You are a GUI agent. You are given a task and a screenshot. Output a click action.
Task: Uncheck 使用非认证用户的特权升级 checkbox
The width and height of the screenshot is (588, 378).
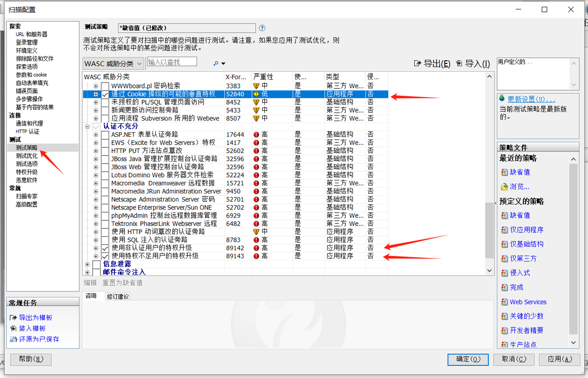(105, 248)
